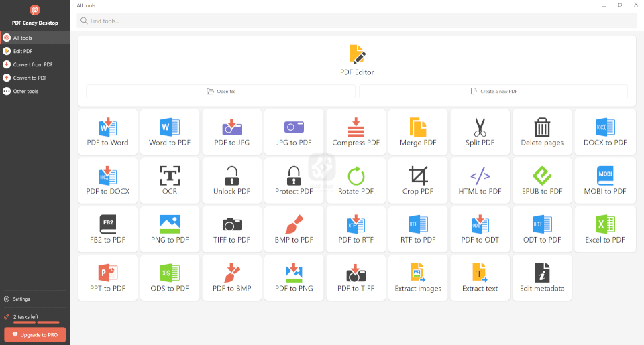The width and height of the screenshot is (644, 345).
Task: Open the Compress PDF tool
Action: tap(356, 132)
